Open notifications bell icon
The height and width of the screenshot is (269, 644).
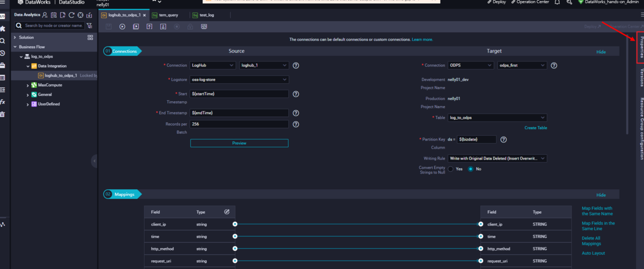tap(557, 2)
